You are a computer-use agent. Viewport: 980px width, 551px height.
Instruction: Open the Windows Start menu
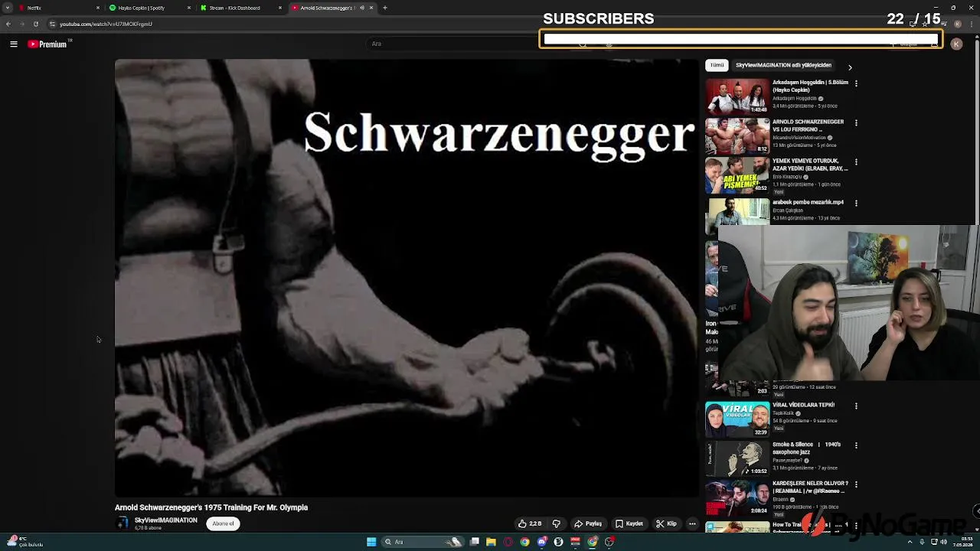371,542
